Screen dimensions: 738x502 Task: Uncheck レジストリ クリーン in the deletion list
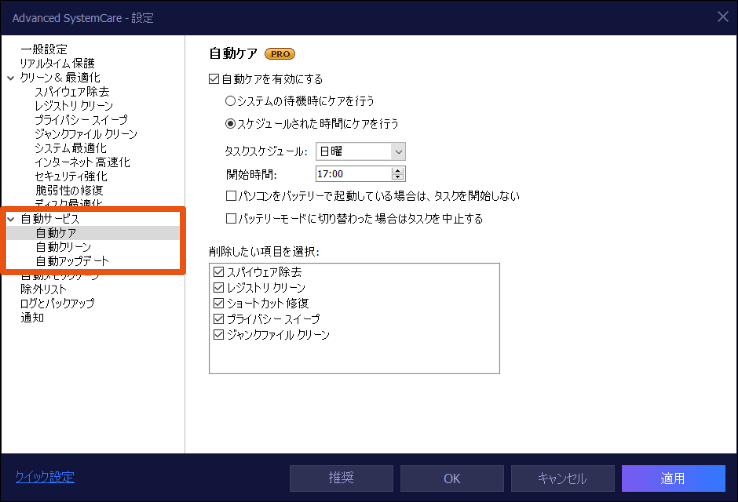(218, 287)
